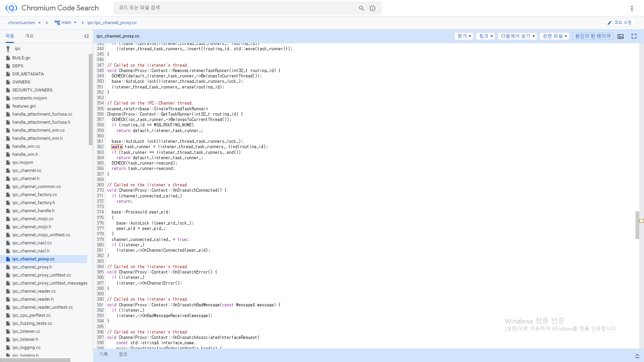Expand the bottom panel chevron
Image resolution: width=644 pixels, height=362 pixels.
pos(637,356)
